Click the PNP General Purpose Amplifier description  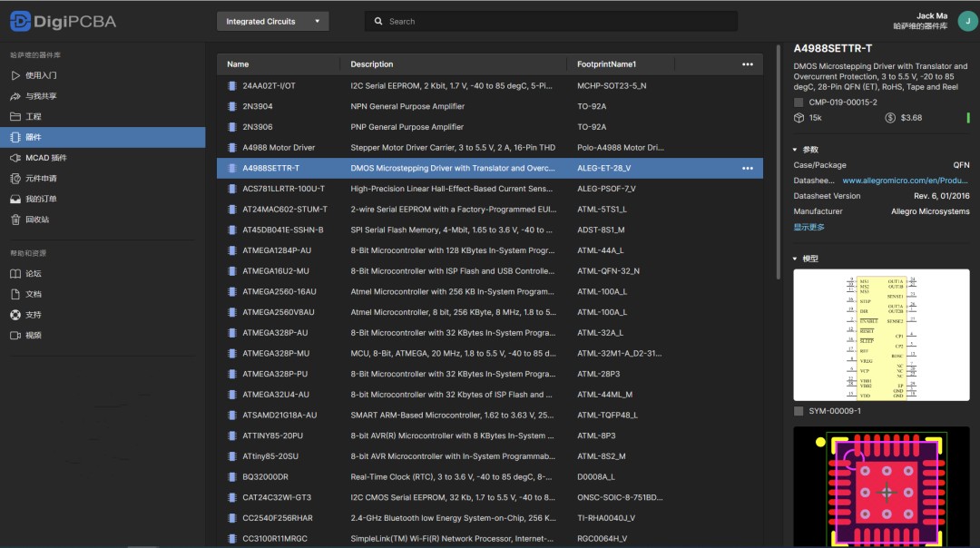pos(407,127)
